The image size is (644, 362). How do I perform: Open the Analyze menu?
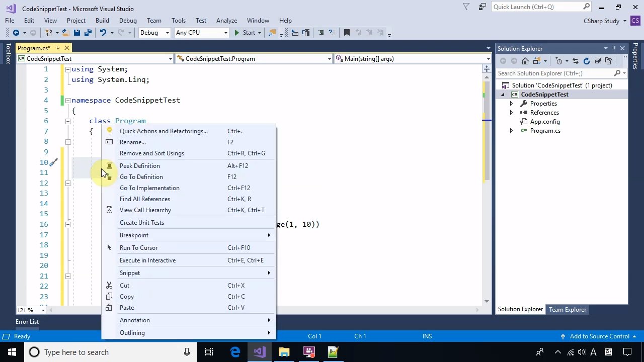[x=226, y=21]
